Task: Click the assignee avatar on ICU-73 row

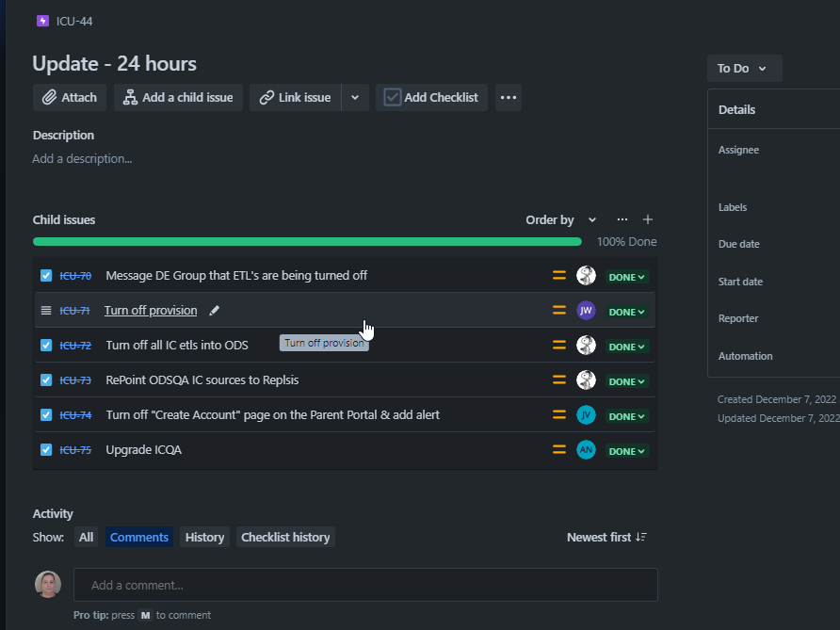Action: [x=586, y=380]
